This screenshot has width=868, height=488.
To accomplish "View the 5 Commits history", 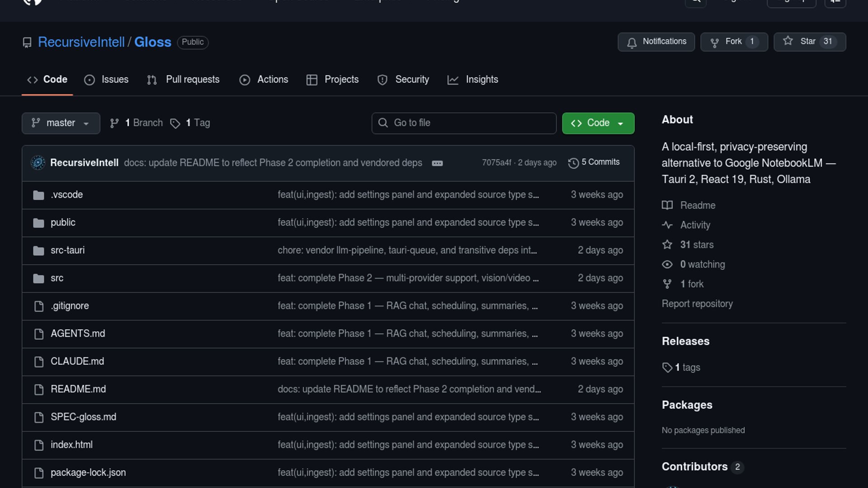I will click(594, 162).
